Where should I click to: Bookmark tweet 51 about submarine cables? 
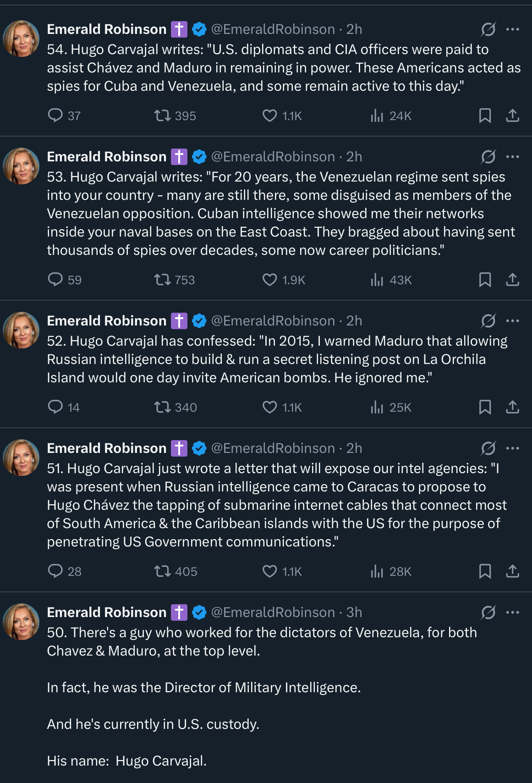[485, 571]
